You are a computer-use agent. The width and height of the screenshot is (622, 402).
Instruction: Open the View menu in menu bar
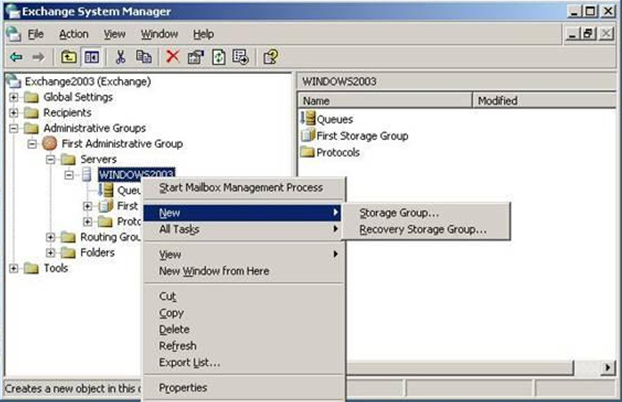[115, 34]
